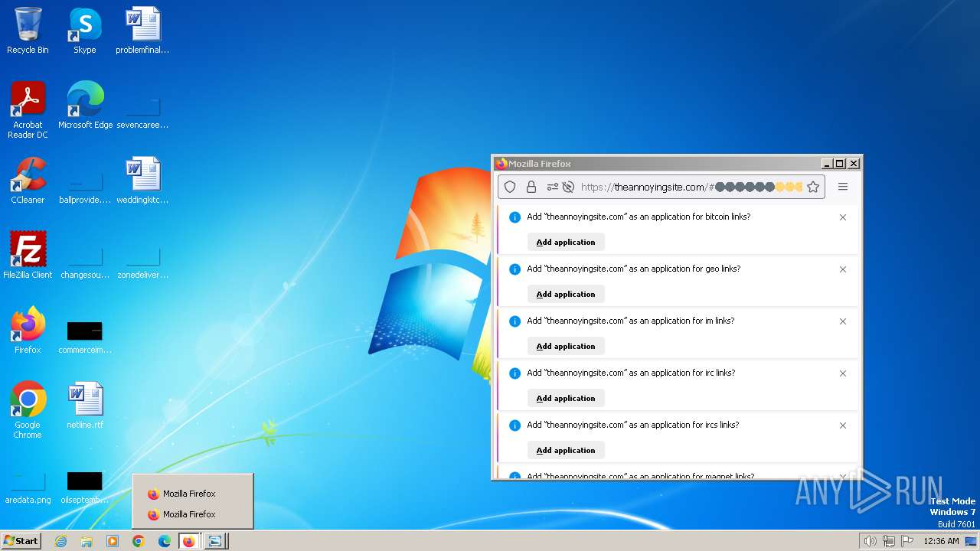Dismiss the bitcoin links notification

pyautogui.click(x=843, y=217)
